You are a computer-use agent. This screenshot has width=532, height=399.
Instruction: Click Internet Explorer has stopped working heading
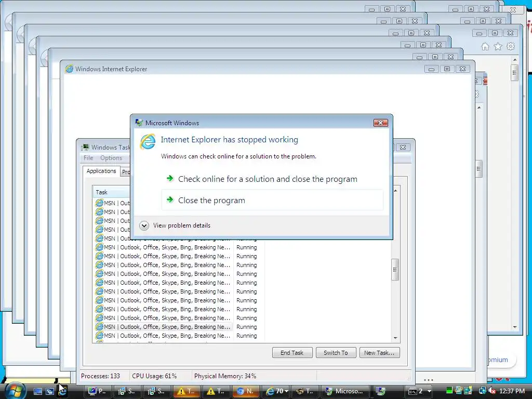click(x=229, y=140)
